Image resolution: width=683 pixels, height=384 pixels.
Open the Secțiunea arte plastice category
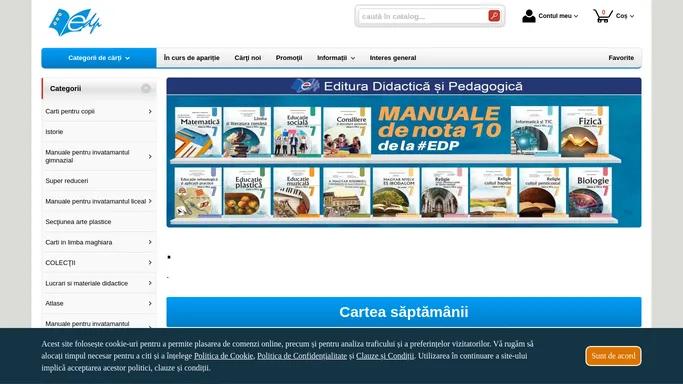78,222
